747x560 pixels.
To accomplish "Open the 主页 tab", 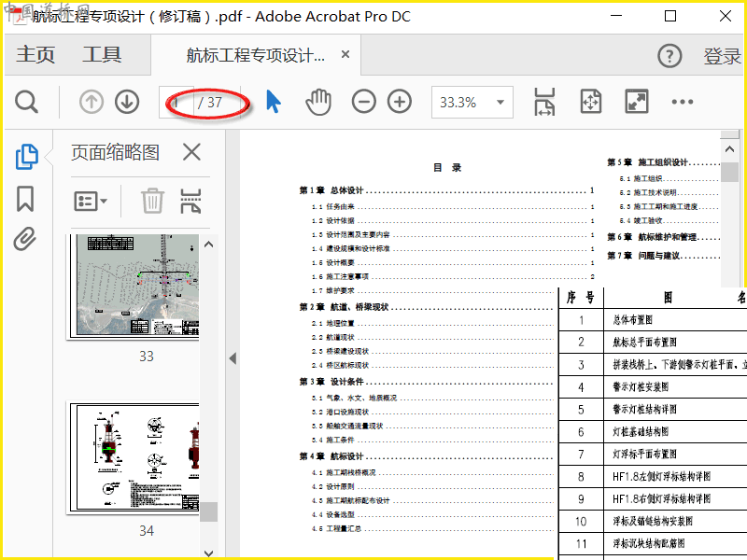I will point(35,54).
